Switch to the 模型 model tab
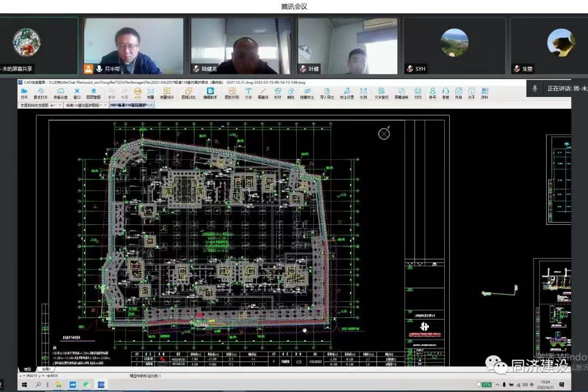This screenshot has height=392, width=588. click(x=28, y=369)
